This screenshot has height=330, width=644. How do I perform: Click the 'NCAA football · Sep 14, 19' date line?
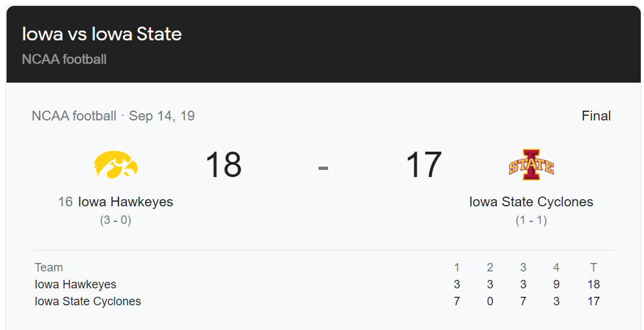click(113, 116)
